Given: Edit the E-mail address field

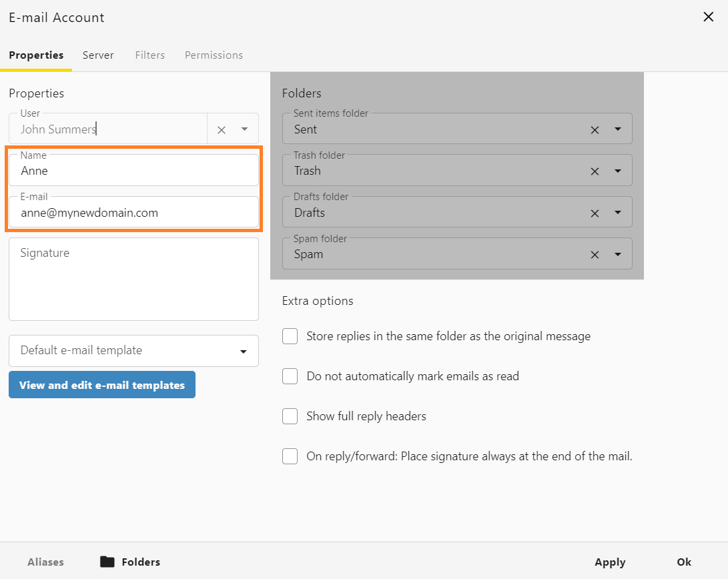Looking at the screenshot, I should pos(133,213).
